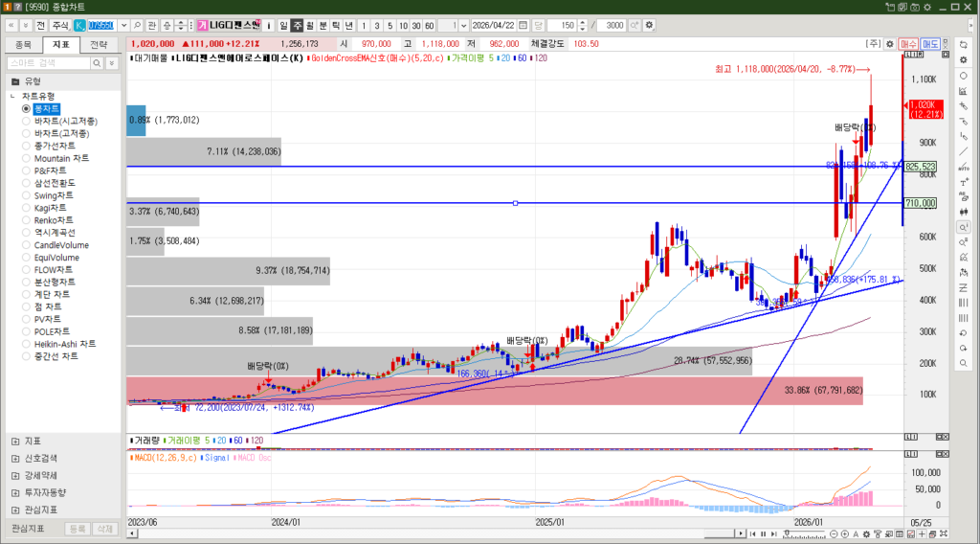Open the stock code dropdown
The width and height of the screenshot is (980, 544).
[x=122, y=25]
